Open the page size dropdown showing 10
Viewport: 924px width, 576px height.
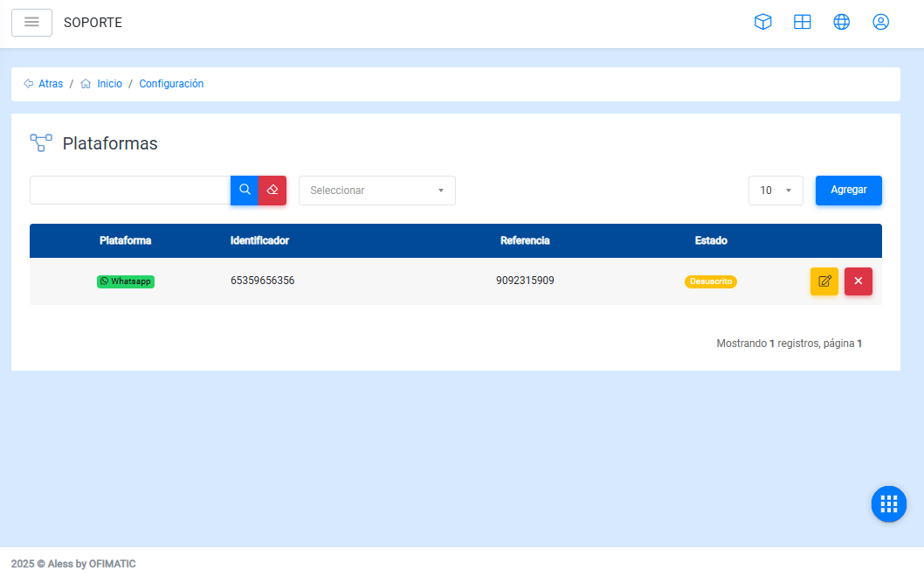(x=775, y=191)
